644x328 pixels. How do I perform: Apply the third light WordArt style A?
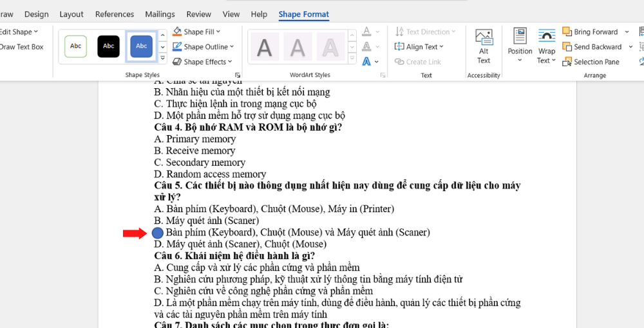pos(330,47)
